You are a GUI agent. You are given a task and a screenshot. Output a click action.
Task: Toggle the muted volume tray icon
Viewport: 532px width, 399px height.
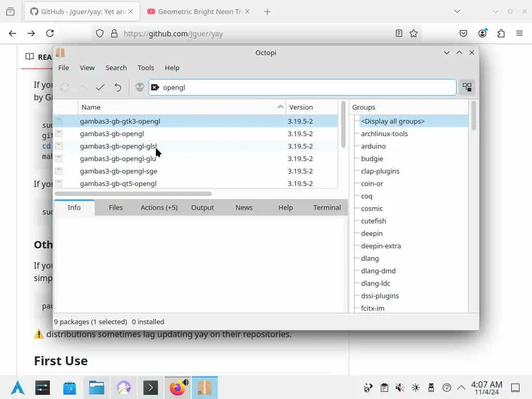[x=400, y=388]
